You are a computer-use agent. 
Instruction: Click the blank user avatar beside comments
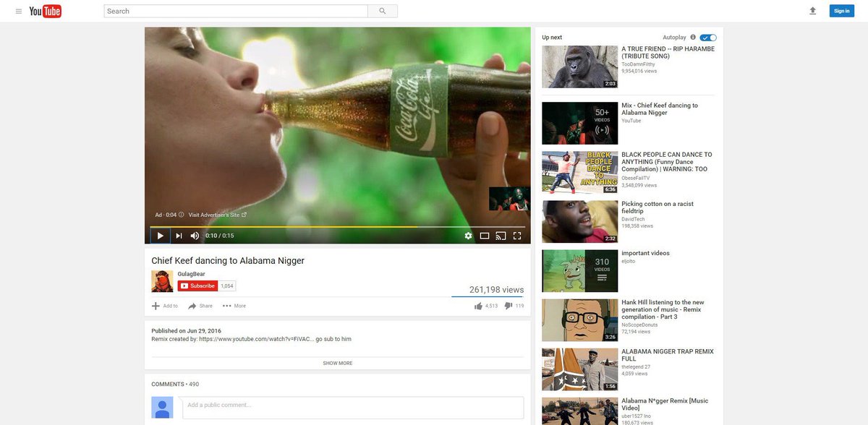pos(162,408)
